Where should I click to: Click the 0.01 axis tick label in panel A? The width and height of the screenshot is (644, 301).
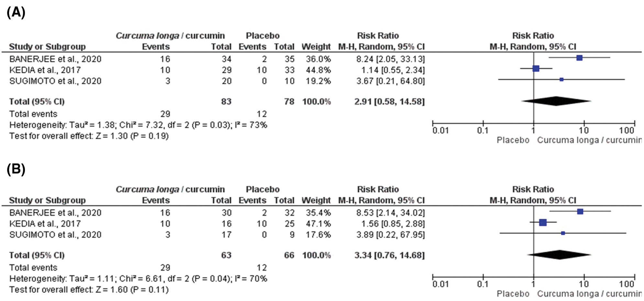point(440,130)
